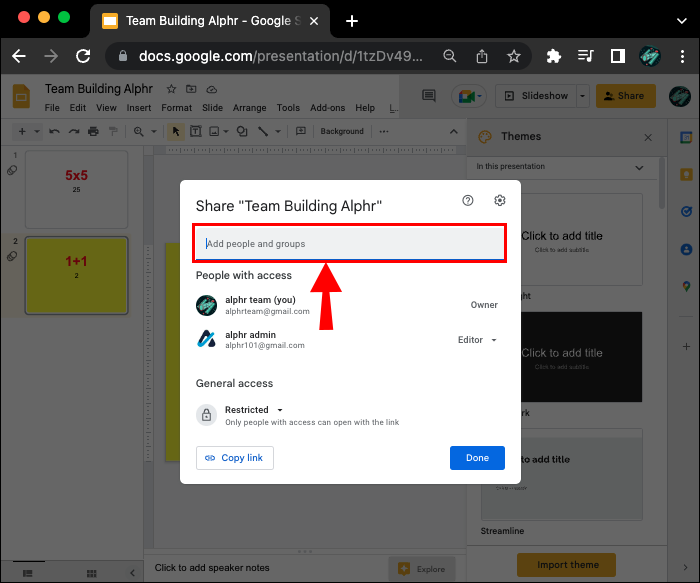
Task: Select the 5x5 slide thumbnail
Action: (77, 188)
